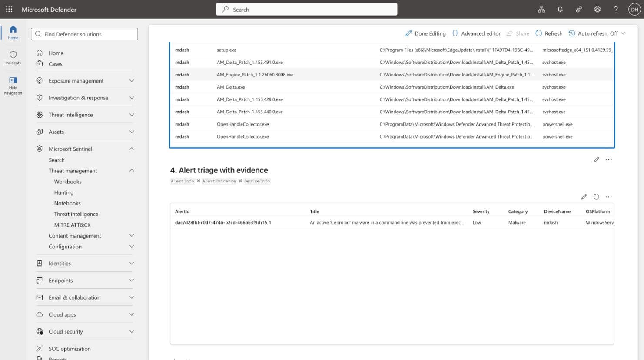
Task: Expand the Content management chevron
Action: tap(132, 236)
